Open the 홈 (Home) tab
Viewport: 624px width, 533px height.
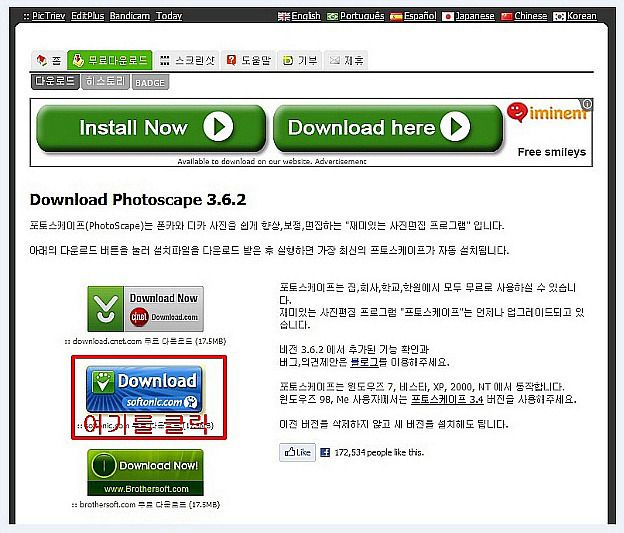(49, 60)
